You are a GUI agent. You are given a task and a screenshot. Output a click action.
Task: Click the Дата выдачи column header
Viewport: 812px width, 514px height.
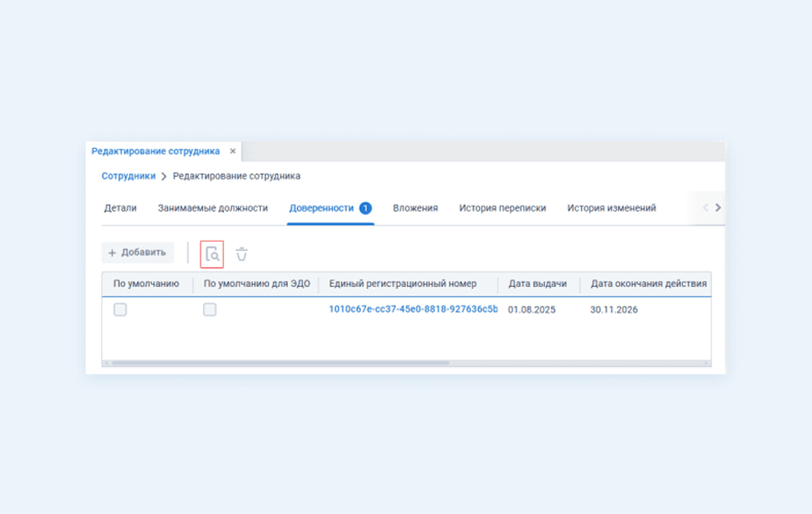(538, 284)
